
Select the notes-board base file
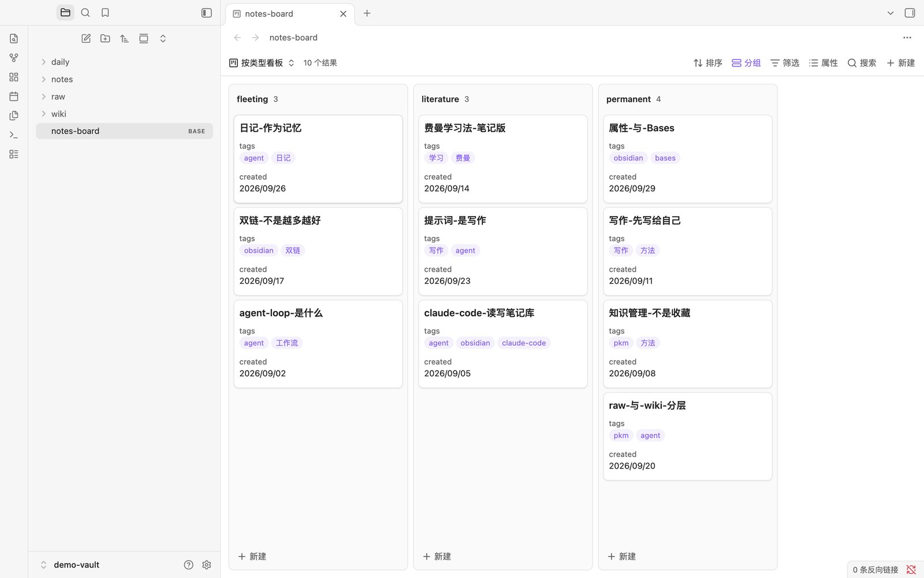(124, 131)
